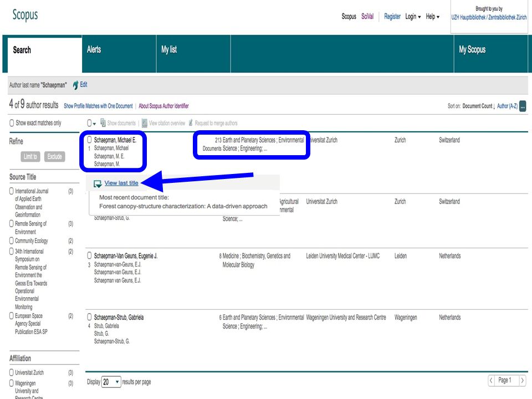Open the My Scopus tab
The width and height of the screenshot is (532, 399).
(x=490, y=54)
